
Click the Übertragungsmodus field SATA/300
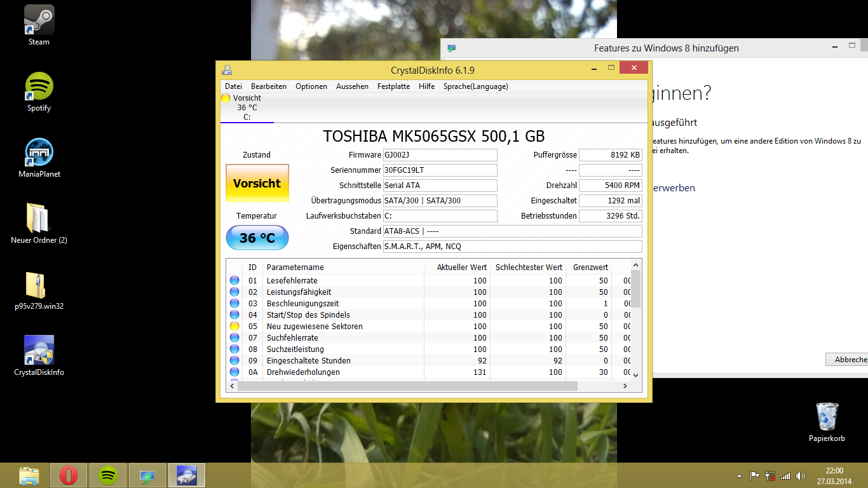point(440,201)
